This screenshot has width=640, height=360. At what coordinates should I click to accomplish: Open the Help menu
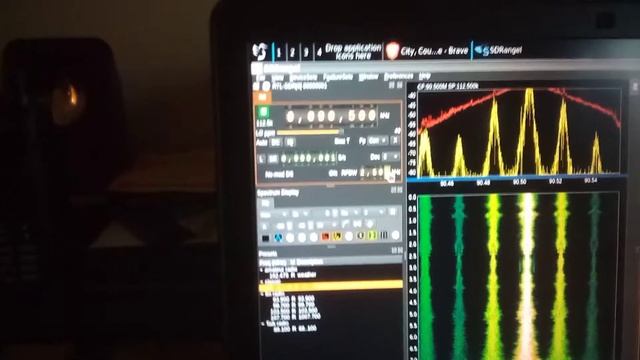tap(425, 76)
